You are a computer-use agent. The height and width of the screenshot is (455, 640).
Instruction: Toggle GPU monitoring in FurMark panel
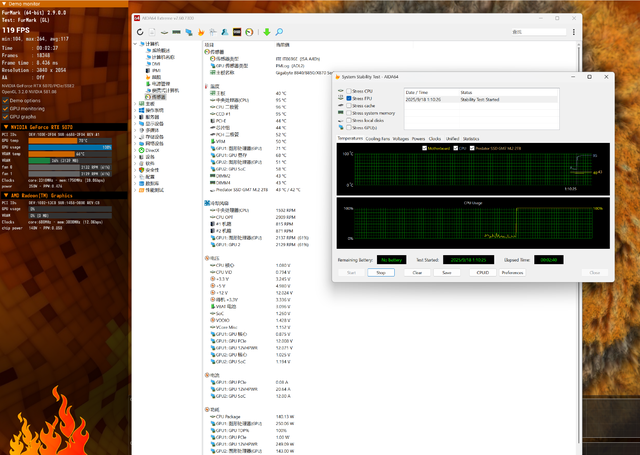(x=5, y=108)
